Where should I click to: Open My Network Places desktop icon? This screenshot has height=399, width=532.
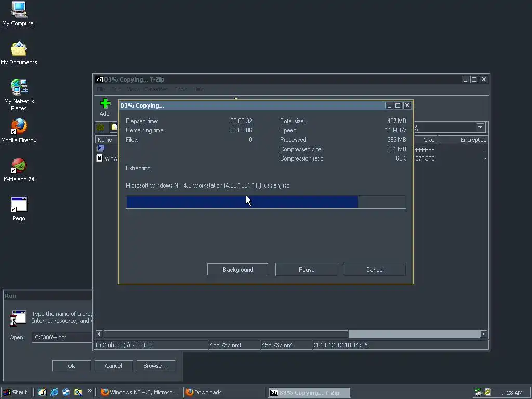[x=19, y=95]
